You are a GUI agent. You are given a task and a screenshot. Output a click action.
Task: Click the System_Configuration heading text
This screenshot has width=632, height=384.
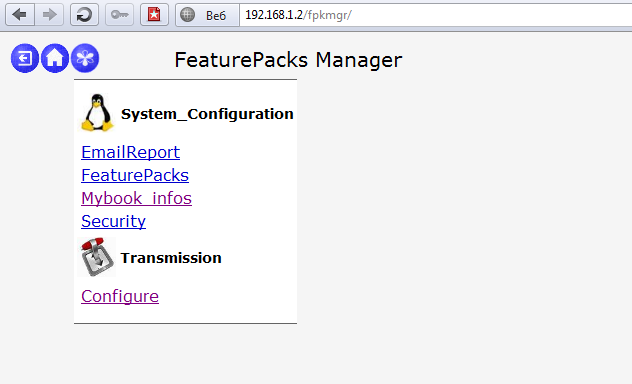[207, 114]
